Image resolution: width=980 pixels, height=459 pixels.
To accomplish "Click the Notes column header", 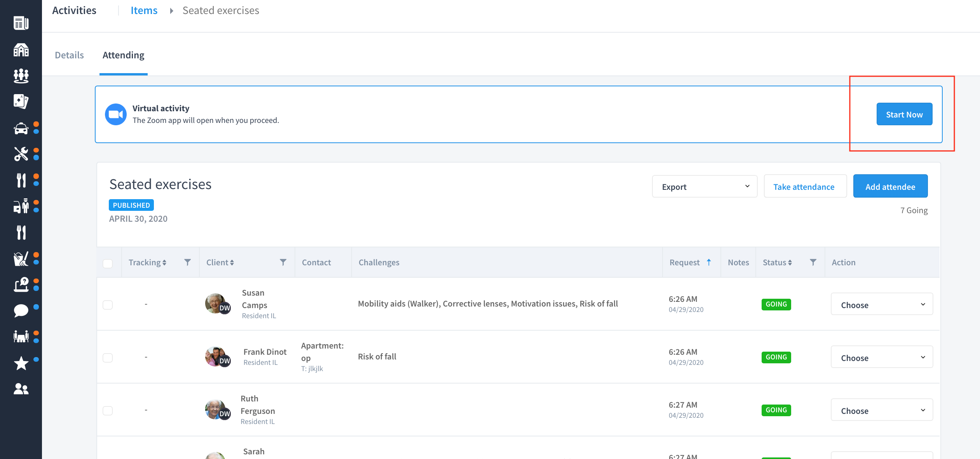I will [738, 263].
